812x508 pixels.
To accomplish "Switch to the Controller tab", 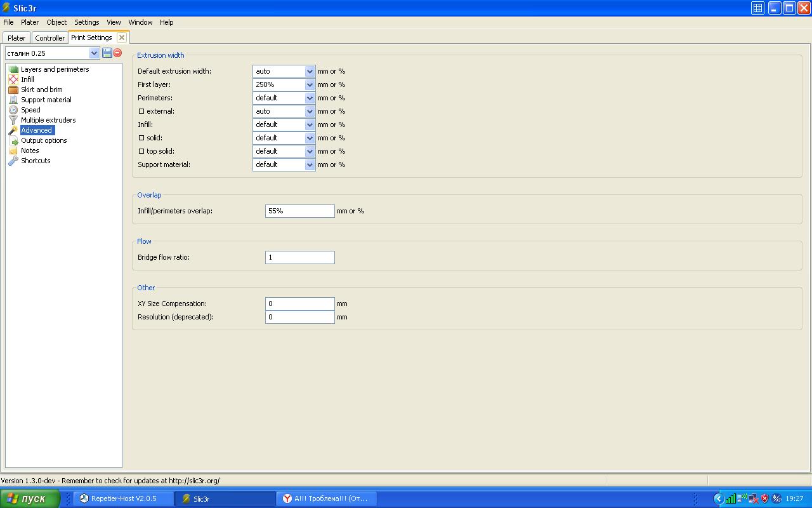I will coord(49,38).
